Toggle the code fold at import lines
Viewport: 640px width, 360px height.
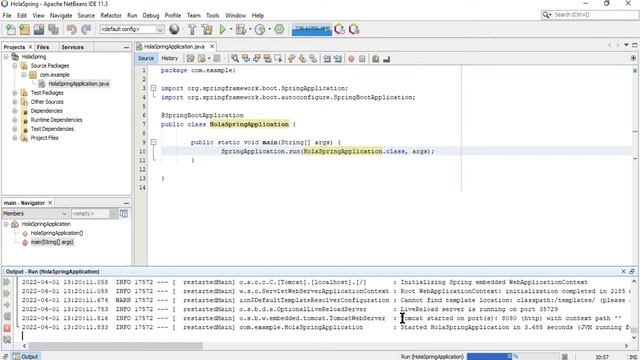[x=153, y=88]
